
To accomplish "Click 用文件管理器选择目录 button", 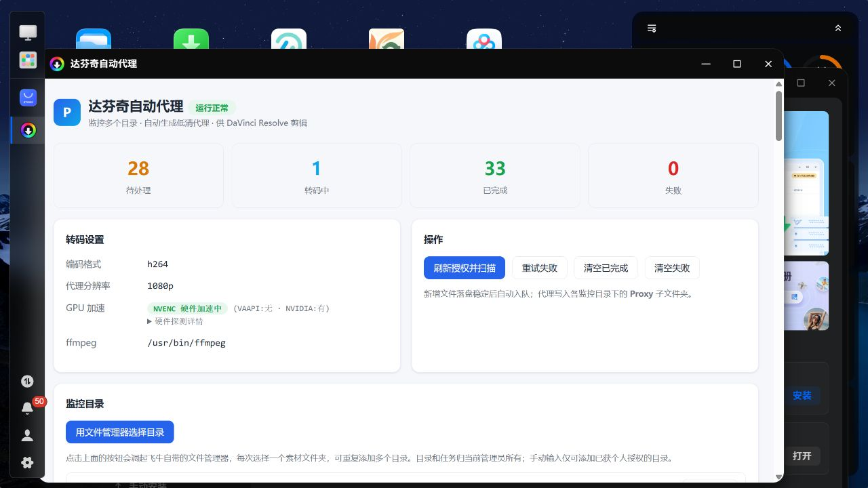I will click(x=120, y=432).
